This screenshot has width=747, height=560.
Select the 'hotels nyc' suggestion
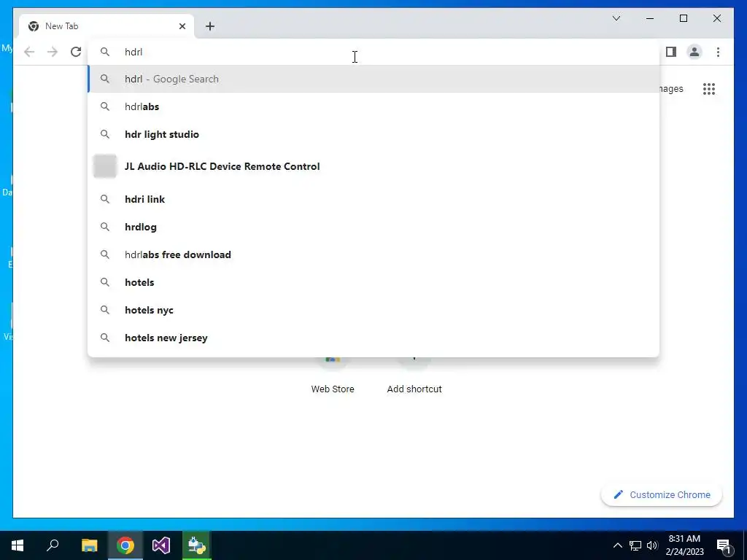[x=374, y=309]
